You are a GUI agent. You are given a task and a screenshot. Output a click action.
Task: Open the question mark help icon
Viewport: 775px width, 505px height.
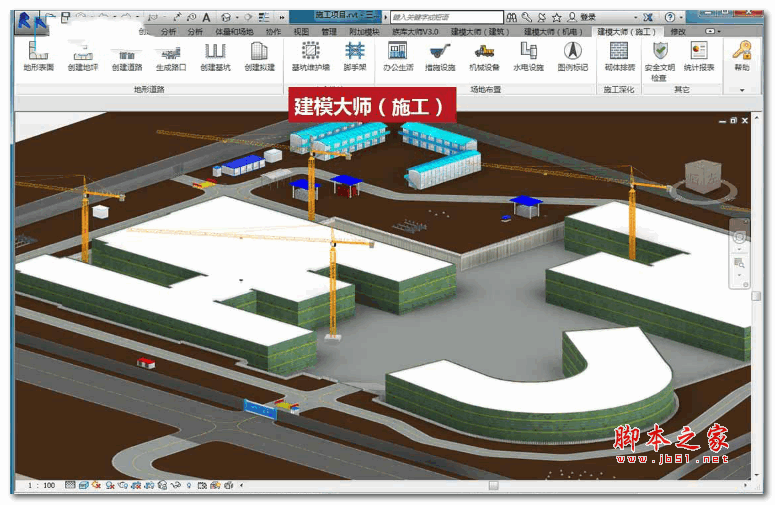click(670, 17)
